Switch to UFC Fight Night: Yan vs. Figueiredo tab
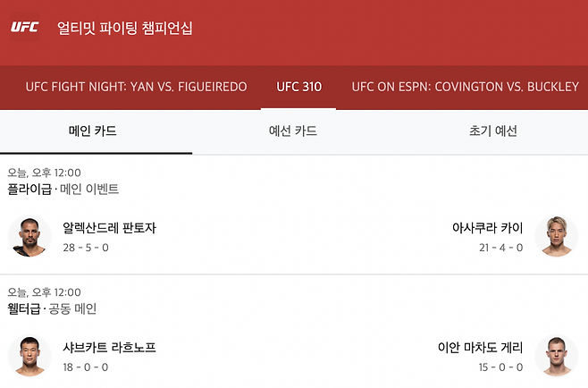 click(136, 88)
